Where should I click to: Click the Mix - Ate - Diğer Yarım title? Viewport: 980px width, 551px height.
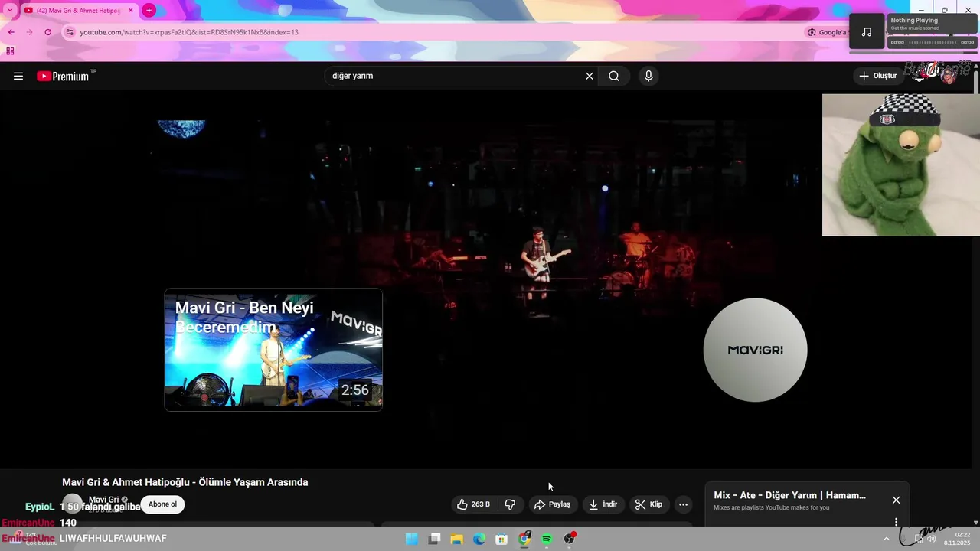point(789,495)
